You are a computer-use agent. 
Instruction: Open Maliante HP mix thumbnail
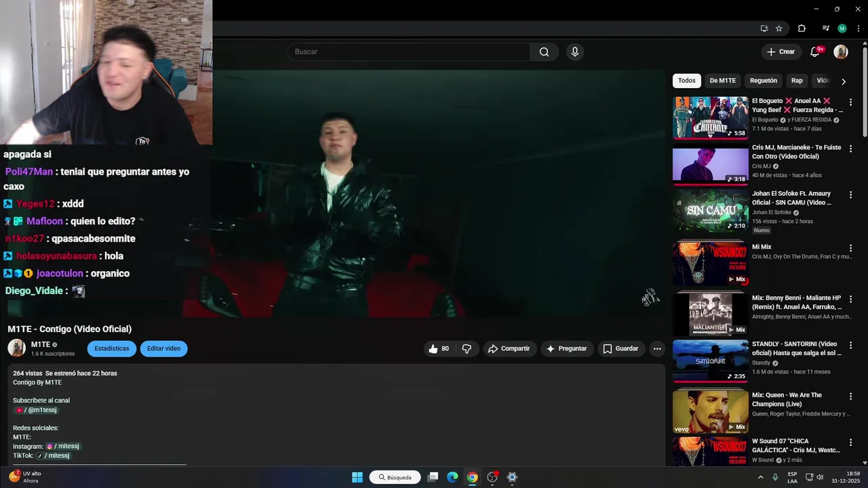click(x=710, y=314)
